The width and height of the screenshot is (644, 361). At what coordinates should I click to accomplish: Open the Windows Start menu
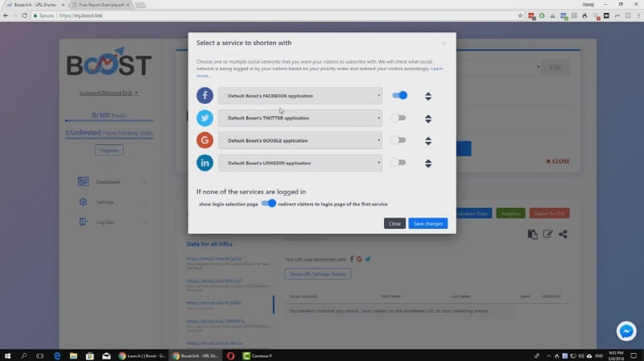coord(7,355)
